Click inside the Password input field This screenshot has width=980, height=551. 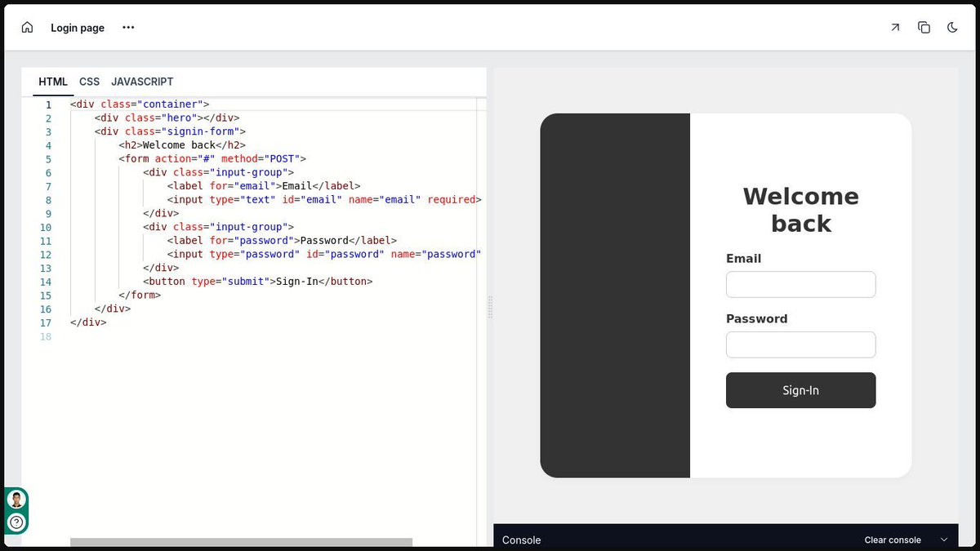tap(800, 344)
